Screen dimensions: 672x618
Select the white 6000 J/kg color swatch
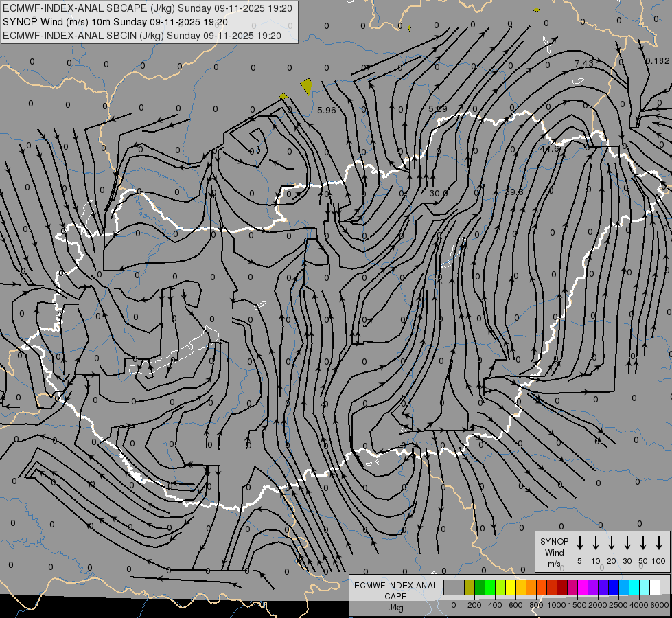(x=654, y=587)
